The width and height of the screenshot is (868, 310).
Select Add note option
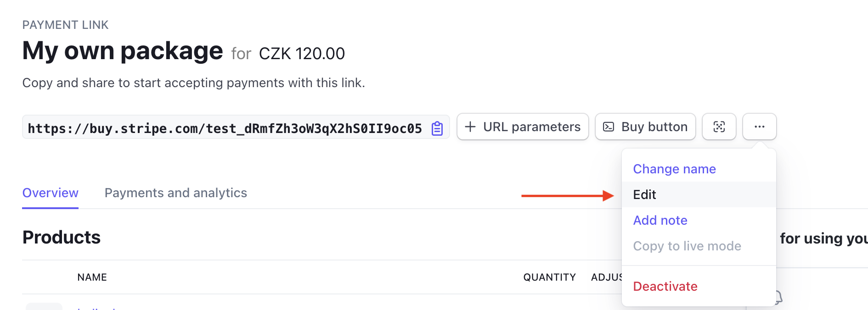tap(660, 220)
